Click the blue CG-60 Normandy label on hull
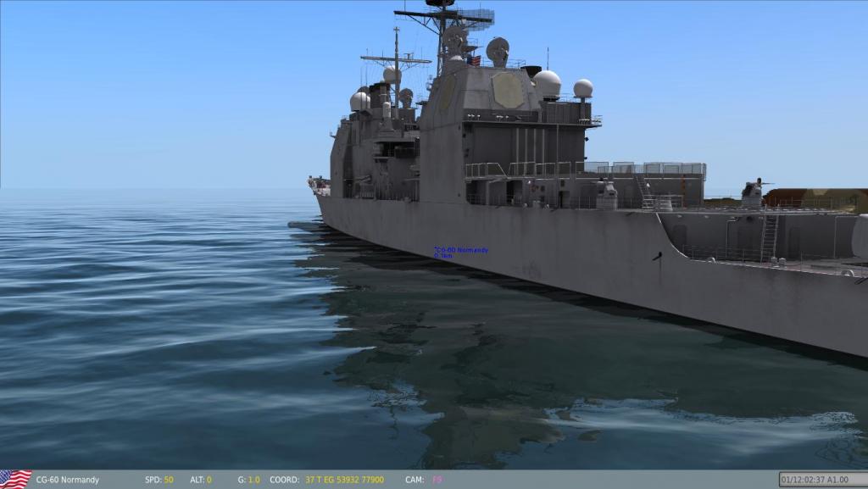This screenshot has width=868, height=489. point(460,252)
